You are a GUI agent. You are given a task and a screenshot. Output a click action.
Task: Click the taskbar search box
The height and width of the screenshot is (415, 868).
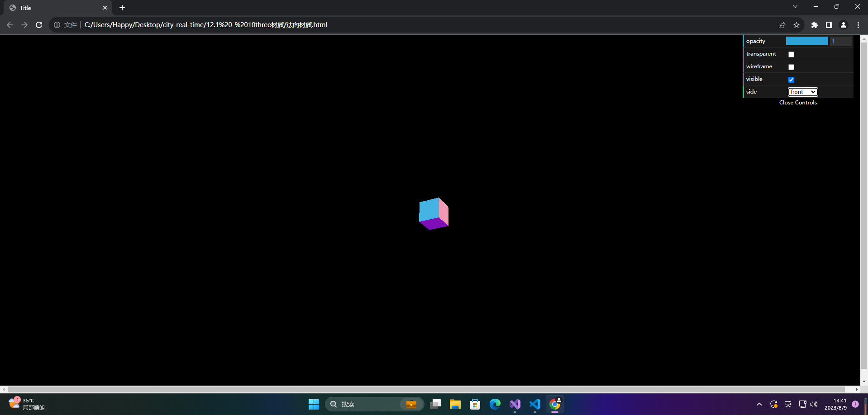374,404
